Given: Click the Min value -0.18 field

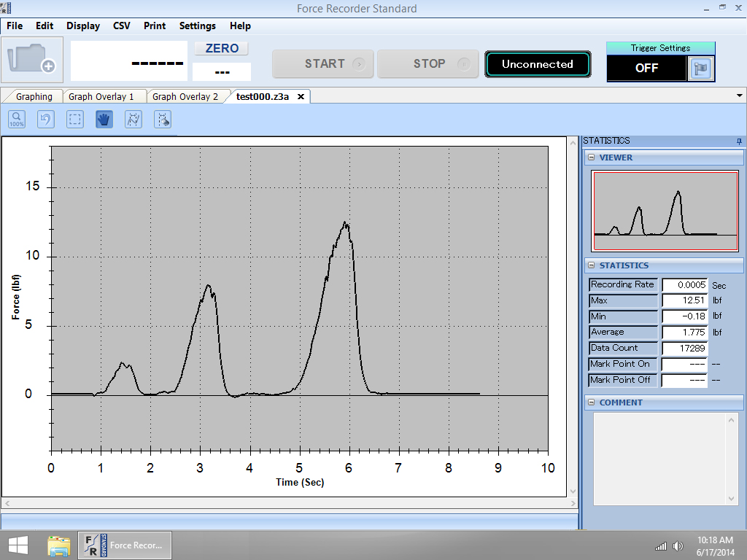Looking at the screenshot, I should point(684,316).
